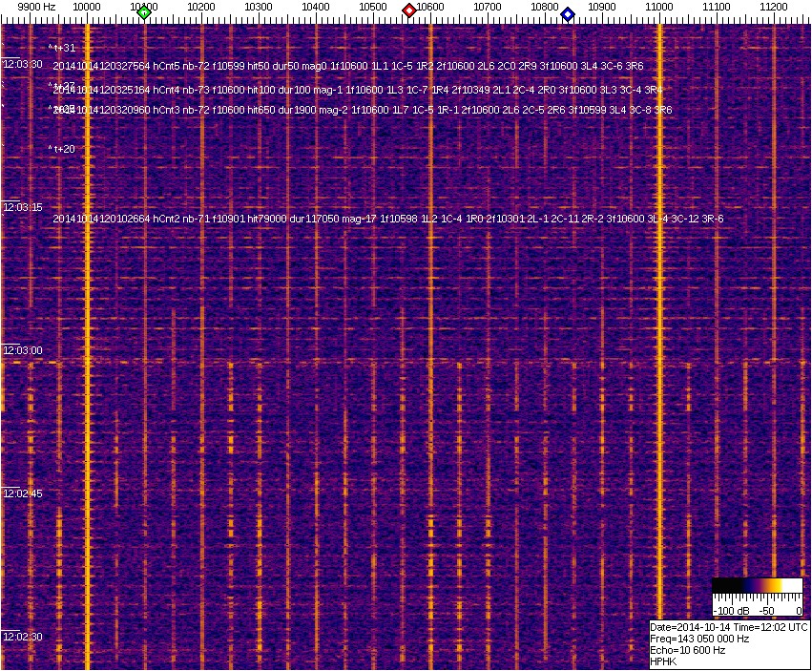Click the hCnt2 event annotation line
Image resolution: width=812 pixels, height=671 pixels.
(387, 220)
